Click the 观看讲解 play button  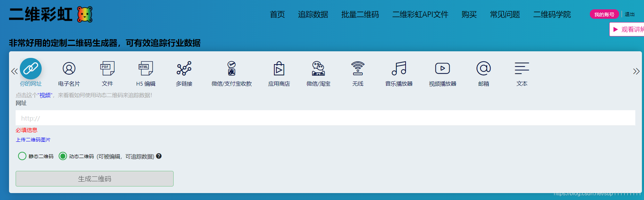tap(627, 29)
